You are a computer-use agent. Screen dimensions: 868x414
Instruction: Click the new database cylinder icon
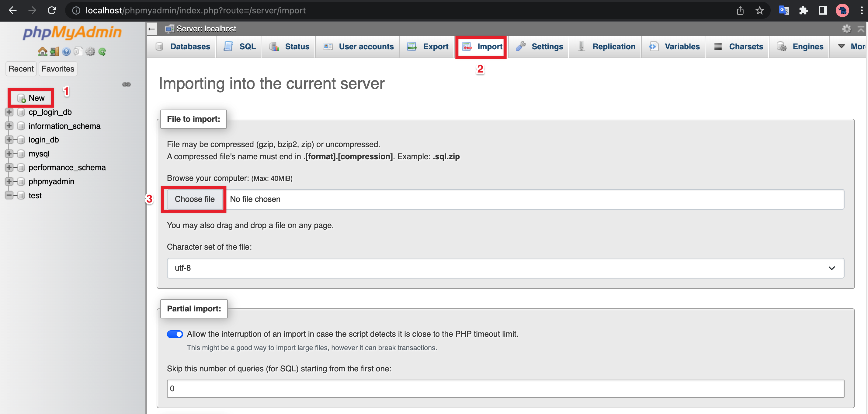coord(22,98)
